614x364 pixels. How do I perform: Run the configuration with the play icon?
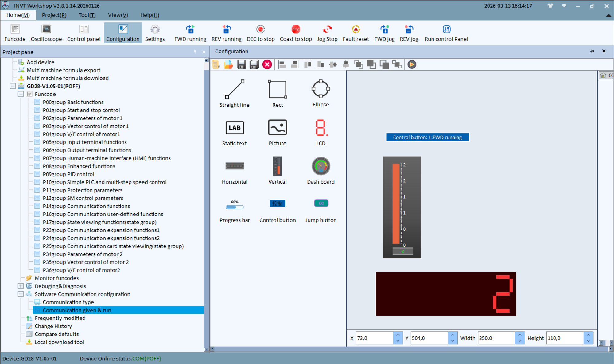coord(412,64)
